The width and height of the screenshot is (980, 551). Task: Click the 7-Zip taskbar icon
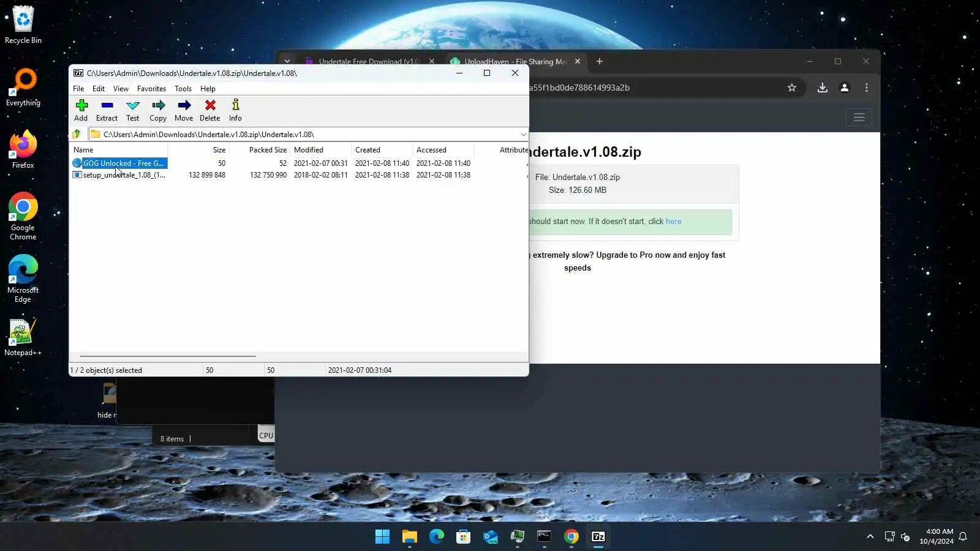pos(598,537)
